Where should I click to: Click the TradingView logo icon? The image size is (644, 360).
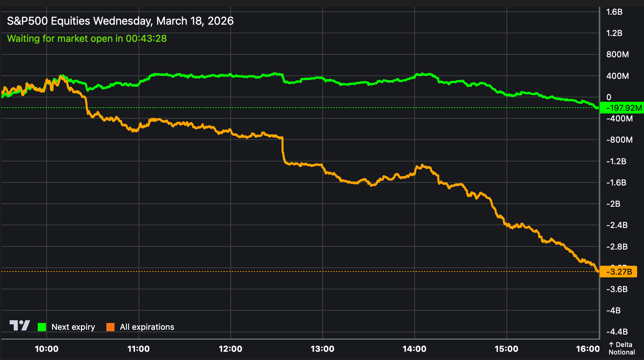click(20, 325)
